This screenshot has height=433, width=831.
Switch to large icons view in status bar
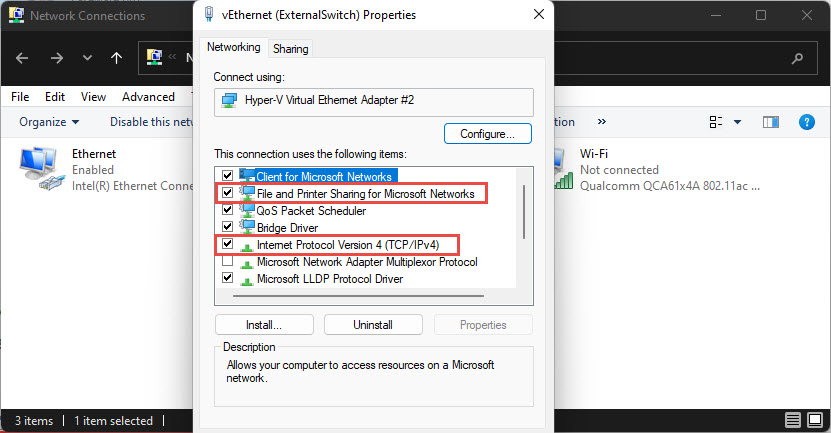pyautogui.click(x=813, y=420)
